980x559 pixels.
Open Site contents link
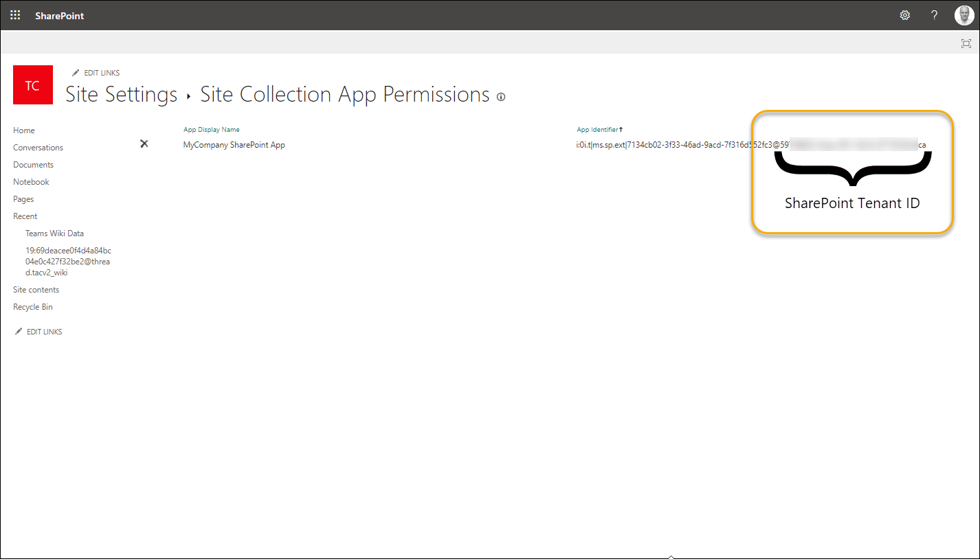pyautogui.click(x=36, y=290)
